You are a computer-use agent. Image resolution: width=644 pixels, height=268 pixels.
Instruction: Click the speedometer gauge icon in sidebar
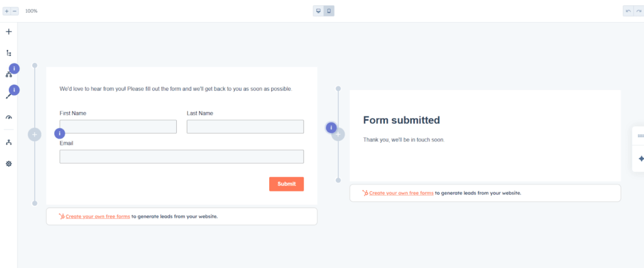[9, 117]
